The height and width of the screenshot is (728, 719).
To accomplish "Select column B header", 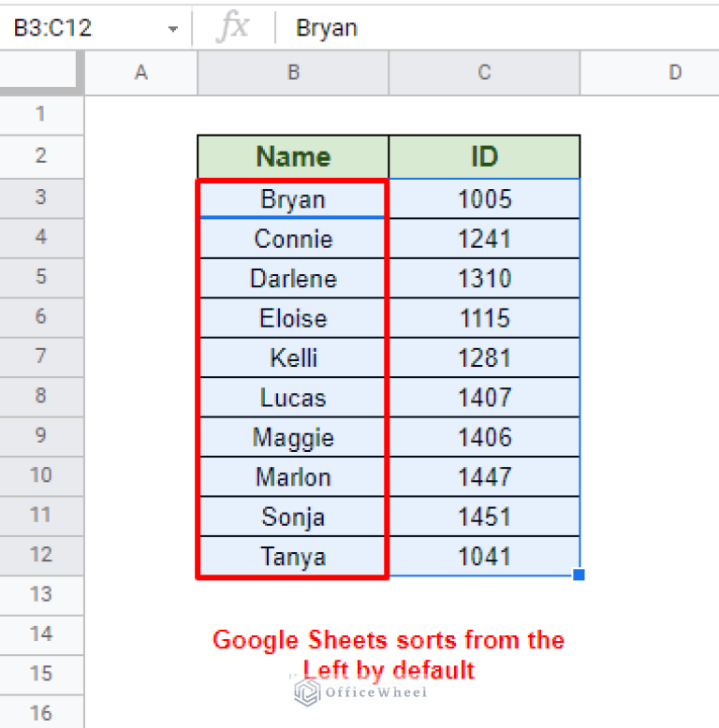I will click(293, 73).
